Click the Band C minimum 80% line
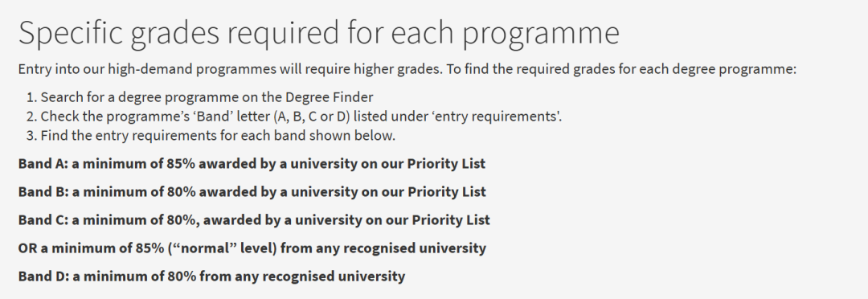Viewport: 868px width, 299px height. coord(254,219)
